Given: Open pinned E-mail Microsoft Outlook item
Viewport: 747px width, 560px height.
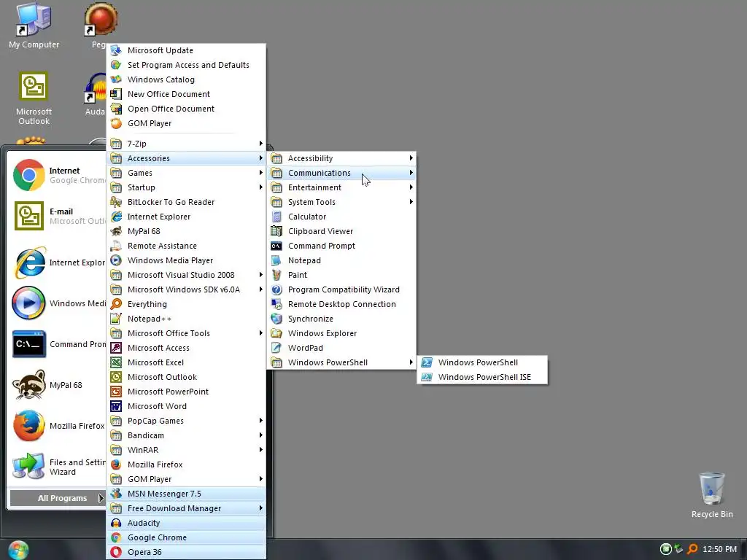Looking at the screenshot, I should coord(58,216).
